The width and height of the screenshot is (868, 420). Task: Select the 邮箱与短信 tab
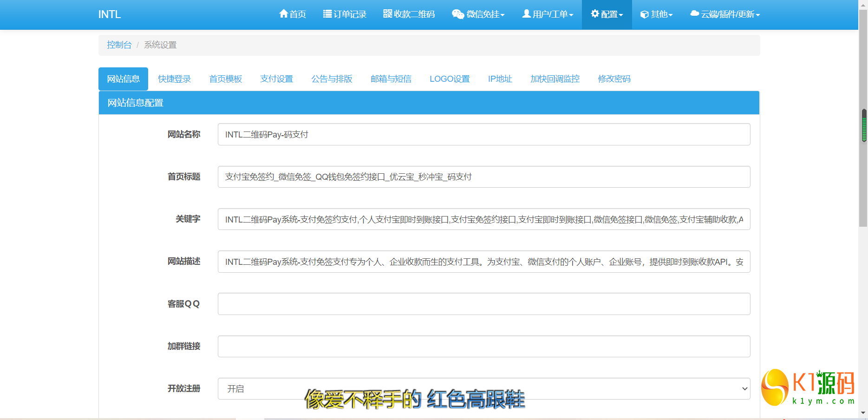tap(391, 79)
